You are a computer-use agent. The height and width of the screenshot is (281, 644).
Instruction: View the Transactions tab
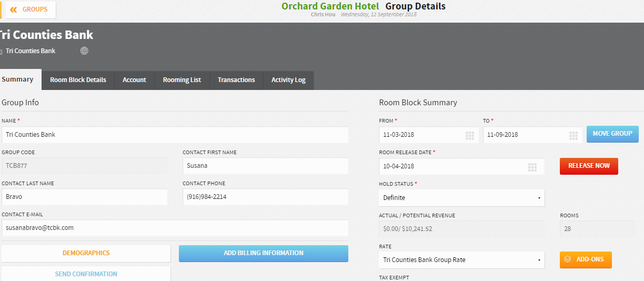pyautogui.click(x=236, y=80)
